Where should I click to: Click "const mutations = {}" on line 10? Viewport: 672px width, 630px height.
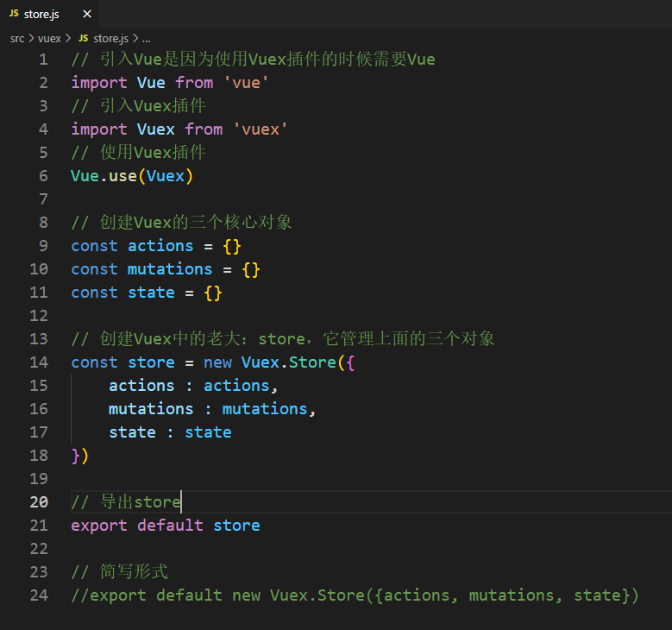pos(166,269)
